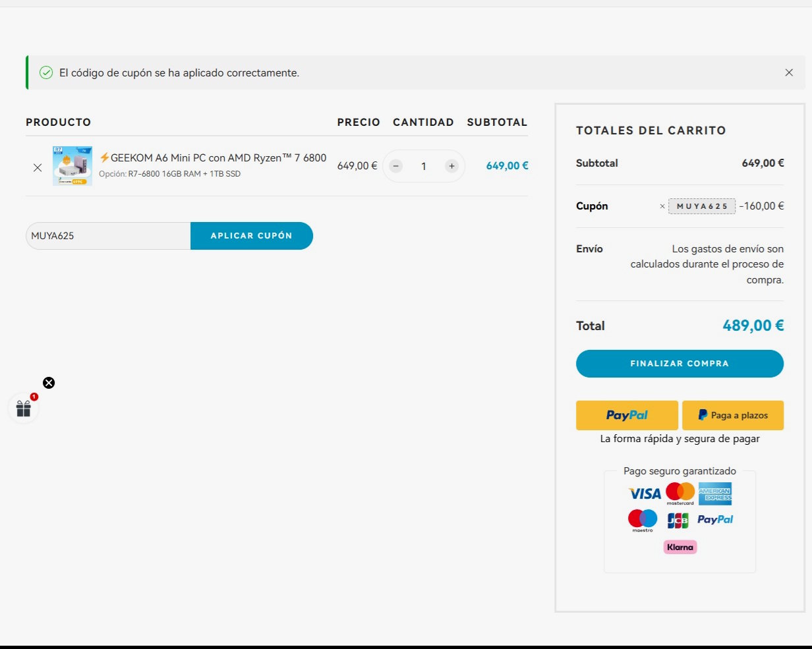Click the Producto column header
Viewport: 812px width, 649px height.
tap(59, 122)
